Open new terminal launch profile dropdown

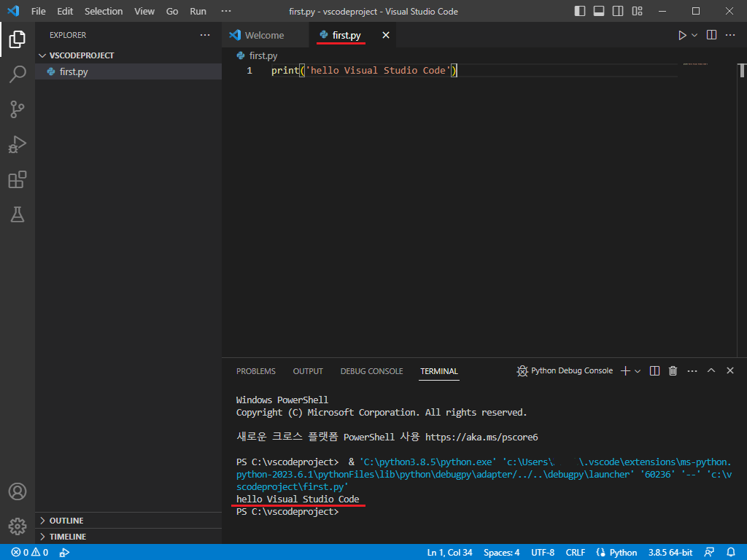coord(638,371)
